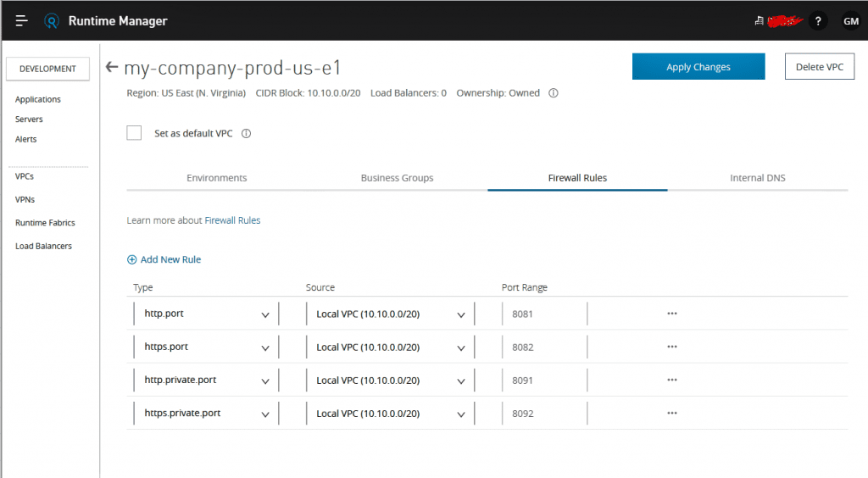Open VPNs in the sidebar
The width and height of the screenshot is (868, 478).
[x=25, y=200]
